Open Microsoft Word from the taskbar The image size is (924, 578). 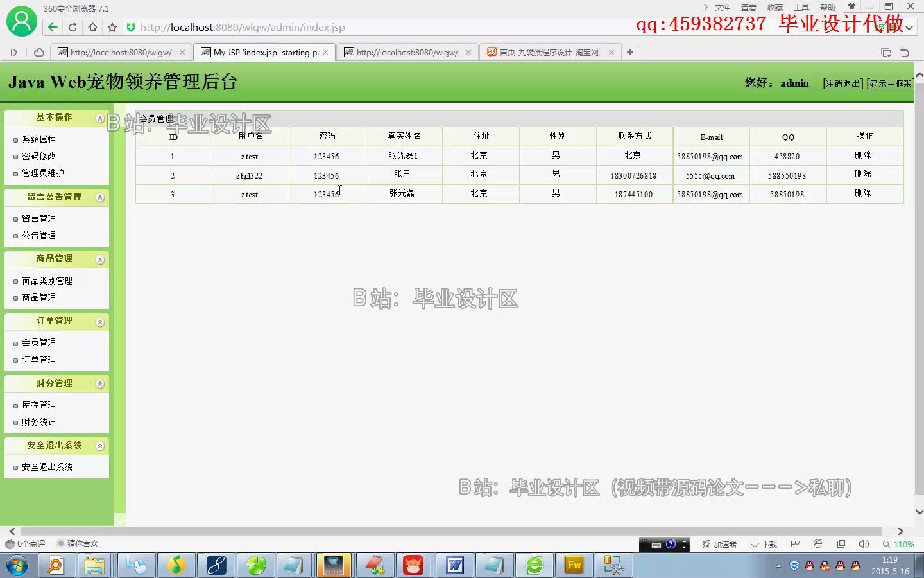455,565
